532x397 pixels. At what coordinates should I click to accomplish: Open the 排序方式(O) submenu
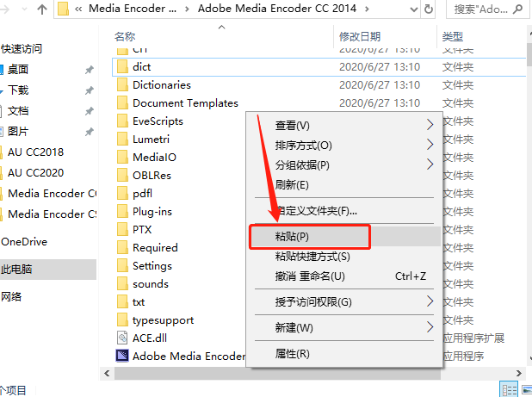tap(344, 146)
